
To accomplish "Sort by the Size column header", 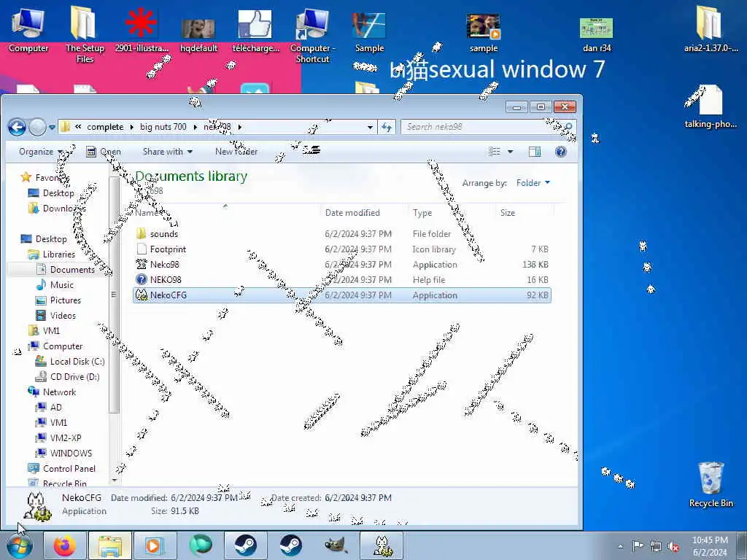I will tap(524, 213).
